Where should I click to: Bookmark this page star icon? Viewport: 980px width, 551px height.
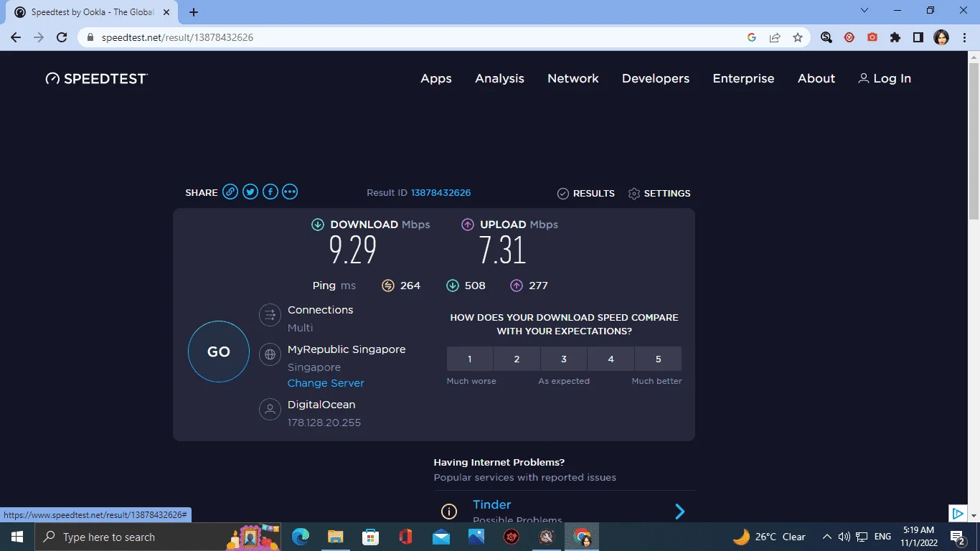pyautogui.click(x=798, y=37)
